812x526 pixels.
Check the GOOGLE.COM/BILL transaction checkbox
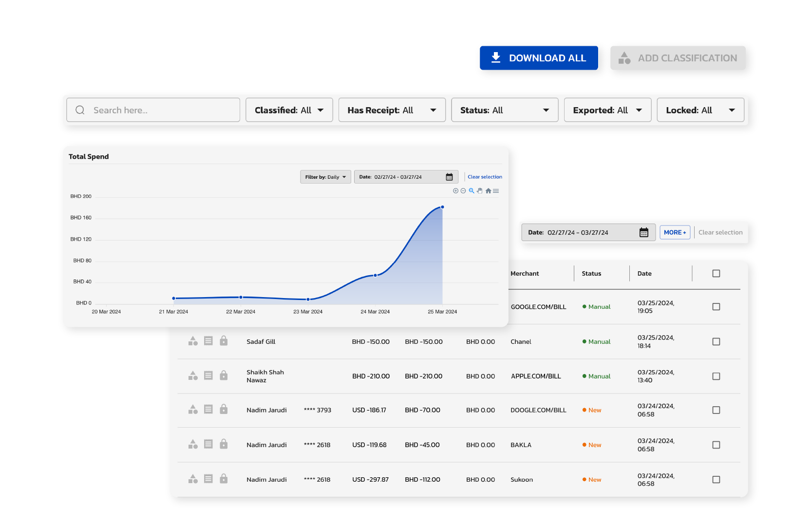click(x=716, y=307)
